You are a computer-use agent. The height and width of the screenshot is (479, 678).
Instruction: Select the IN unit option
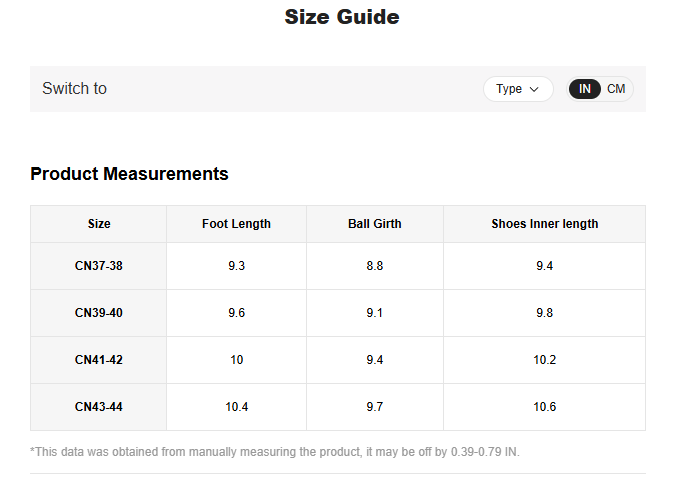[x=585, y=89]
